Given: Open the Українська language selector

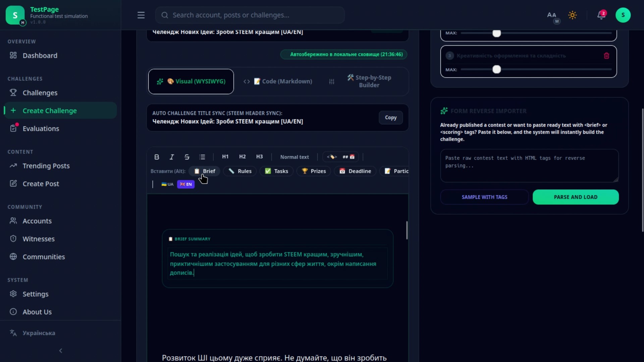Looking at the screenshot, I should point(60,333).
